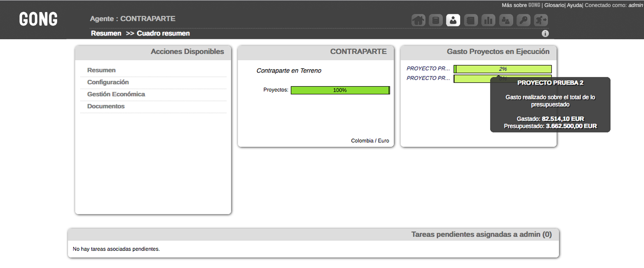The width and height of the screenshot is (644, 268).
Task: Log out using the running man icon
Action: click(x=541, y=20)
